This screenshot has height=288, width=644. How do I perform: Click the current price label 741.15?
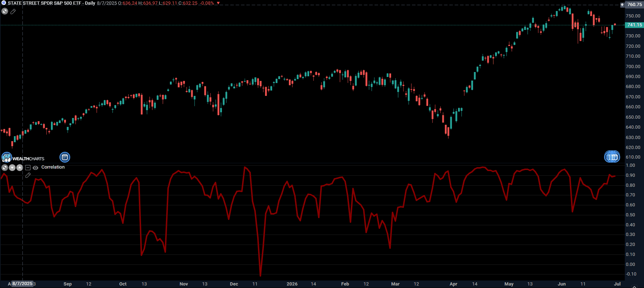tap(634, 25)
